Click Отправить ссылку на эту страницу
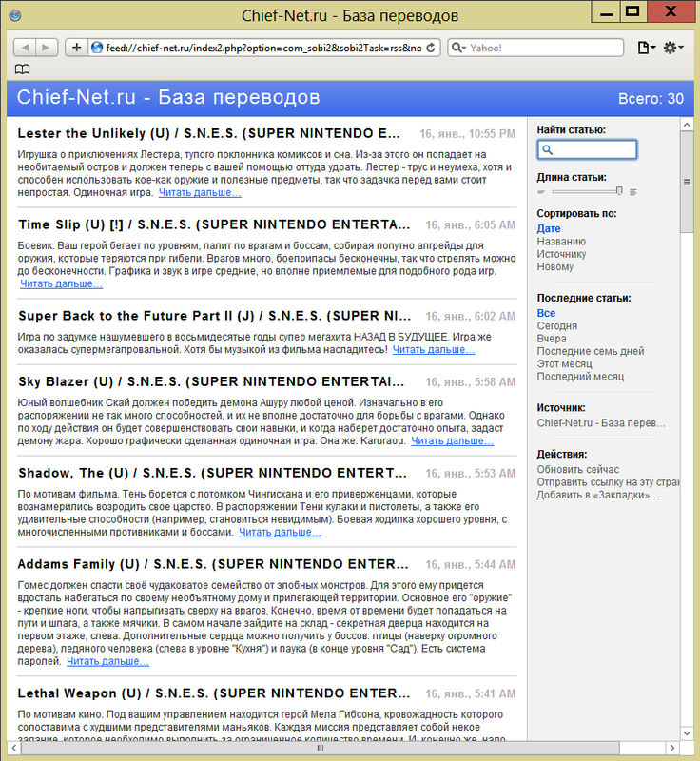700x761 pixels. pyautogui.click(x=608, y=482)
